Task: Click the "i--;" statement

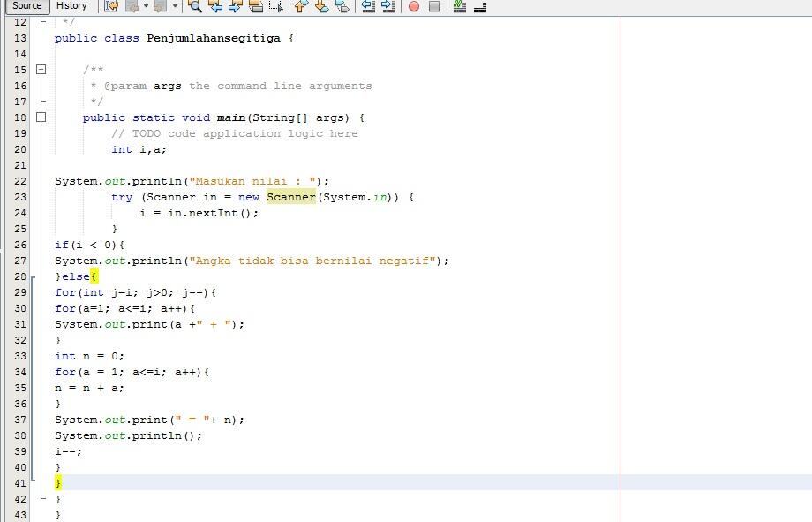Action: 68,451
